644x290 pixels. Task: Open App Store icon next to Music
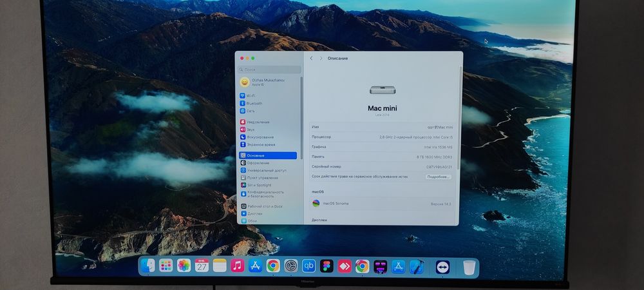tap(256, 266)
